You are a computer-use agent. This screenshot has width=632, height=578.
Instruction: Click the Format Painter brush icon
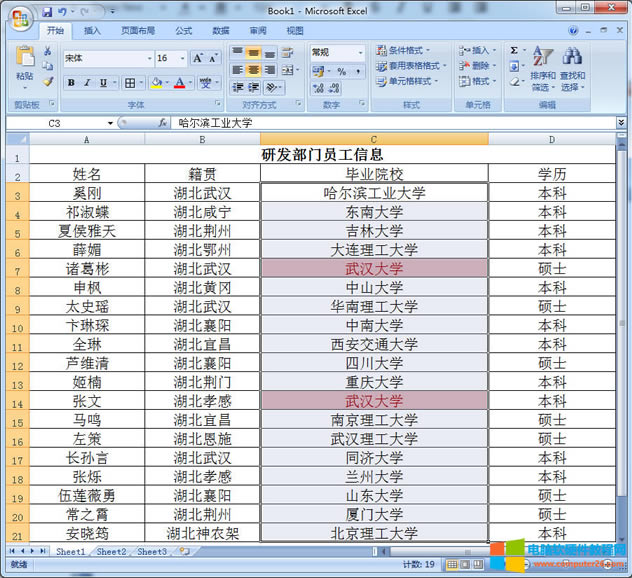47,81
